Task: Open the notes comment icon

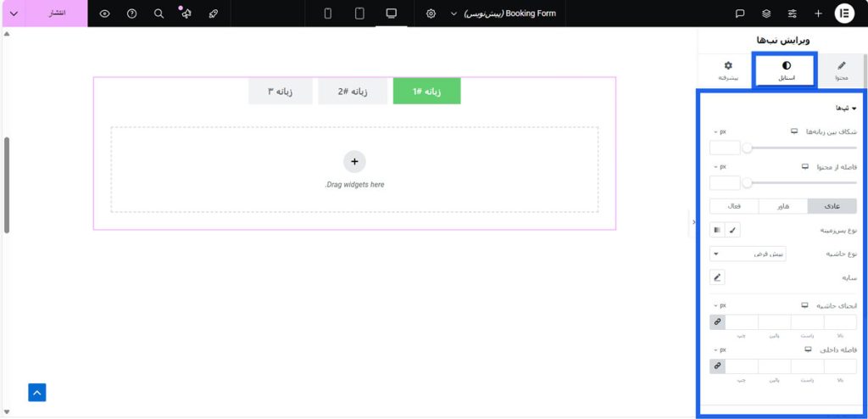Action: click(740, 14)
